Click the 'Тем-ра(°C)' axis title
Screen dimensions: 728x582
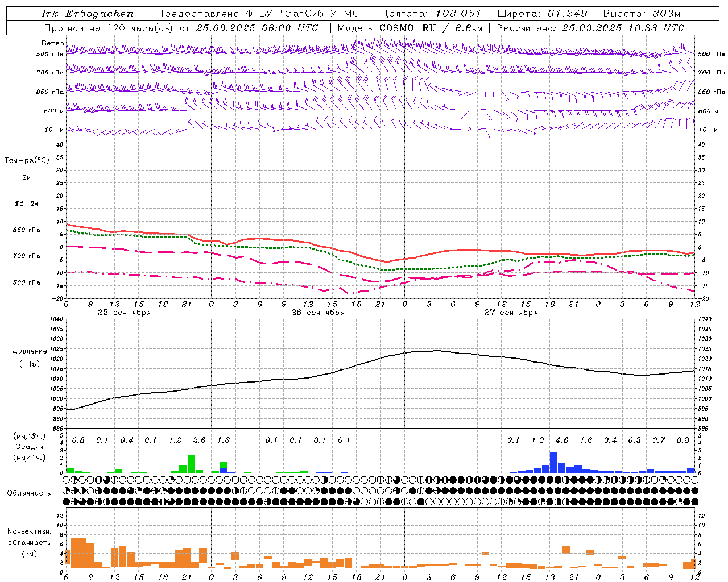pyautogui.click(x=27, y=161)
